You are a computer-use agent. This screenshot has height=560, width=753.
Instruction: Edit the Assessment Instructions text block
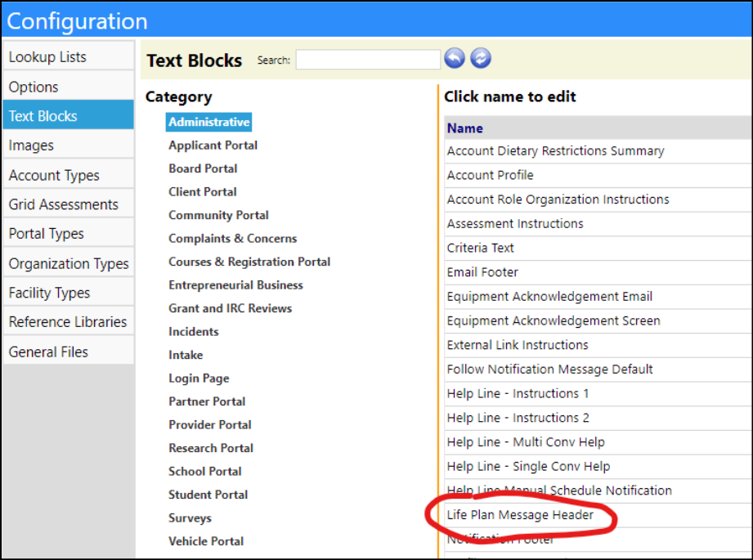pos(515,224)
